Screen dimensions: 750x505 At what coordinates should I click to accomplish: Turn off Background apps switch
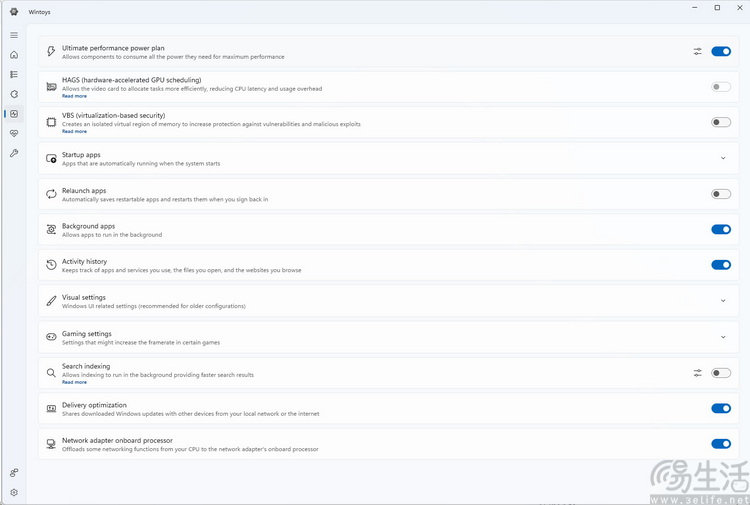click(720, 229)
